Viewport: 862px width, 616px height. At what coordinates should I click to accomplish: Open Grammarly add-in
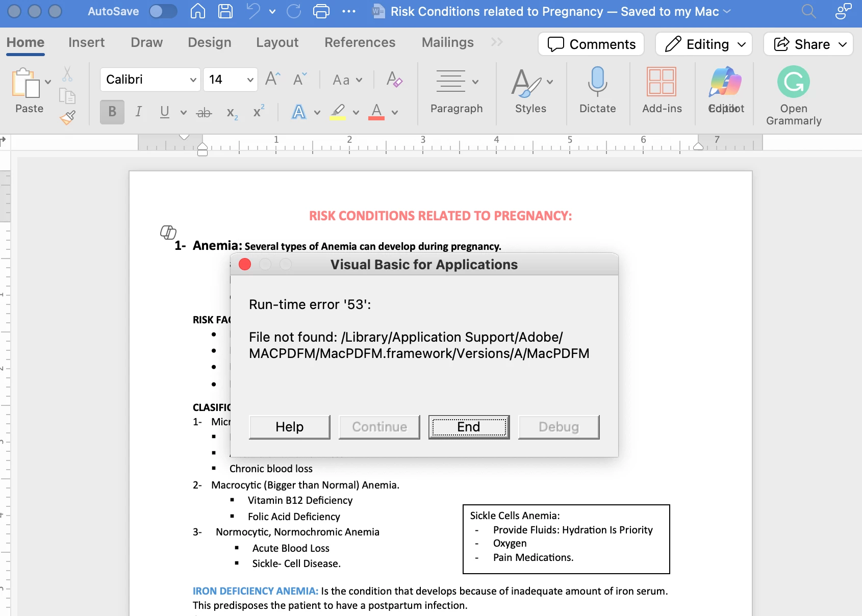(x=794, y=96)
